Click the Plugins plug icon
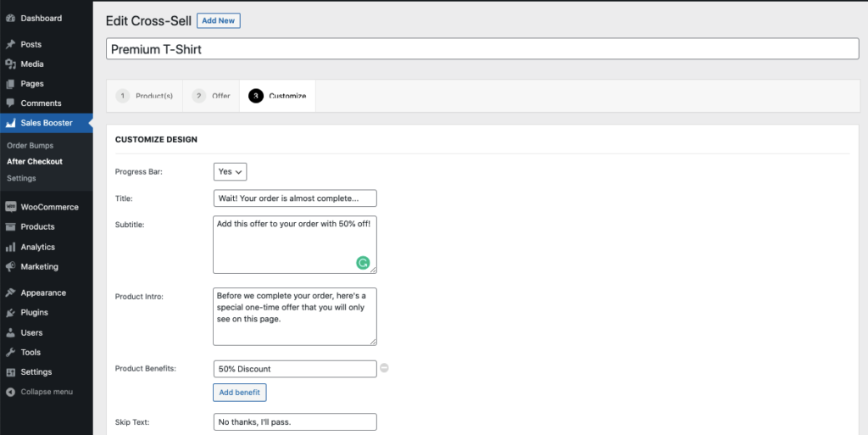 click(10, 313)
